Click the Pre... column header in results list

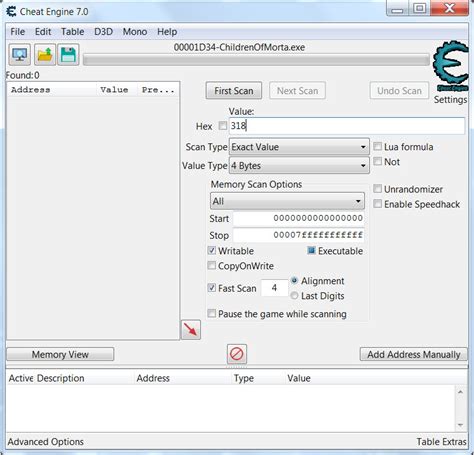tap(158, 90)
